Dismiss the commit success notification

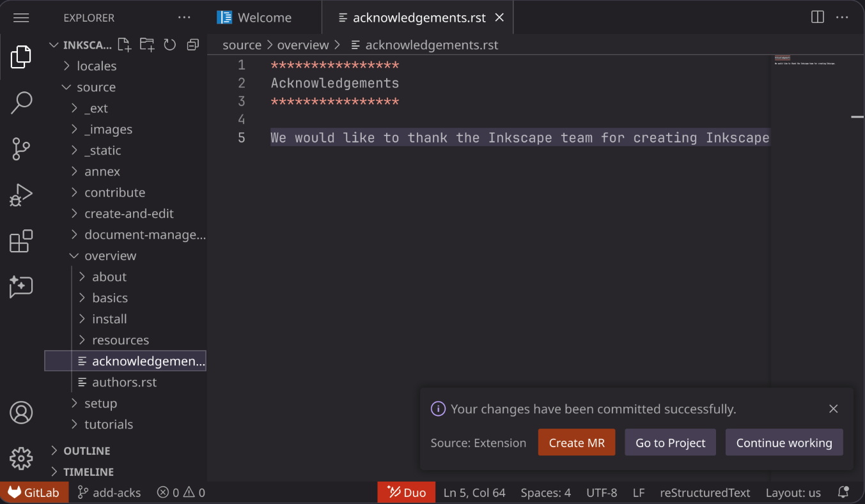(x=834, y=409)
